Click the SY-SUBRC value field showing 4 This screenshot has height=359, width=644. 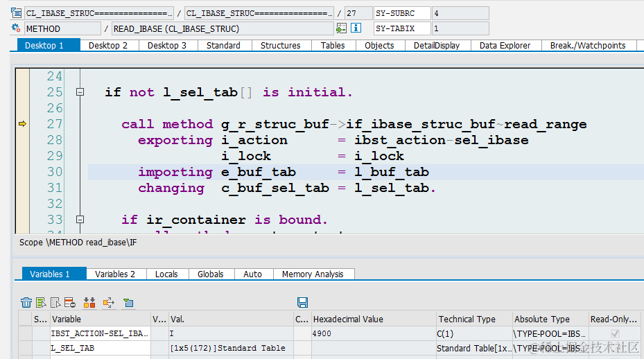coord(460,13)
